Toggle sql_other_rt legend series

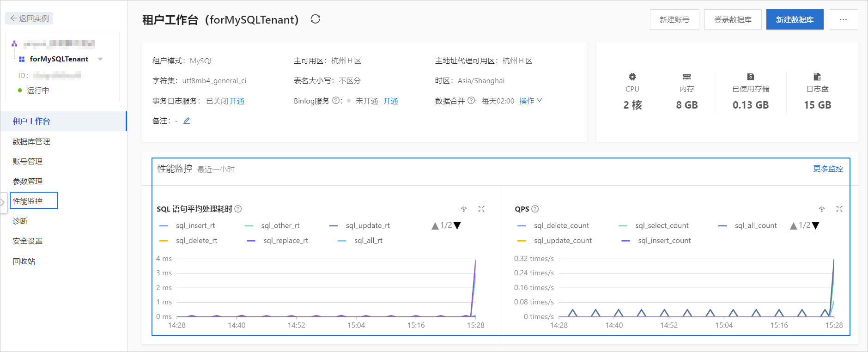(272, 225)
